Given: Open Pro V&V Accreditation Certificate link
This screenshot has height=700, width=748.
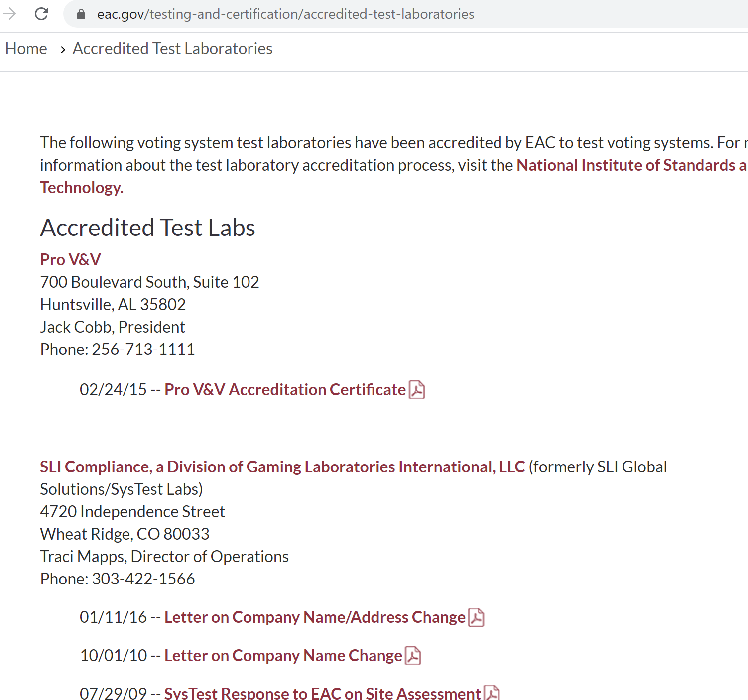Looking at the screenshot, I should [x=285, y=390].
